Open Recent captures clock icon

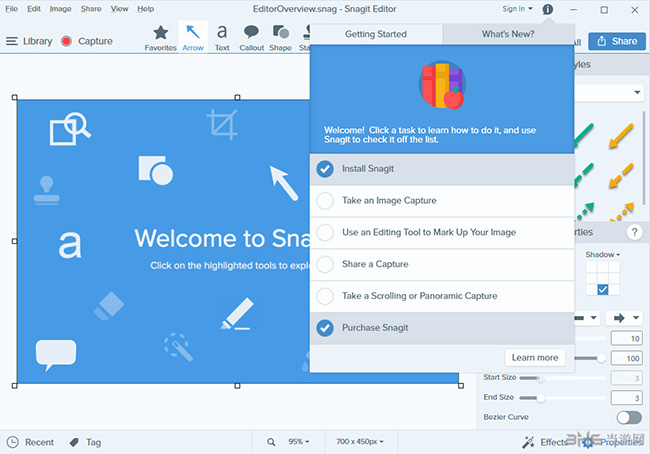(13, 442)
